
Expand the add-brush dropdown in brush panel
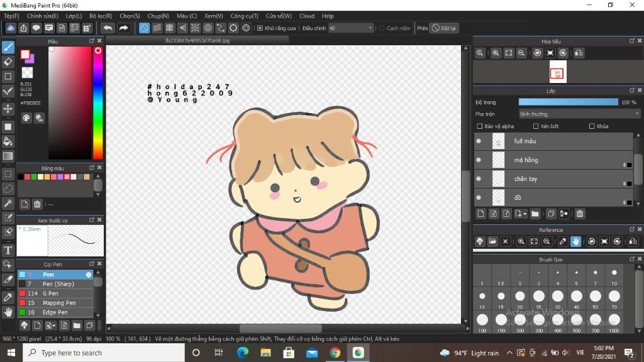click(x=54, y=326)
